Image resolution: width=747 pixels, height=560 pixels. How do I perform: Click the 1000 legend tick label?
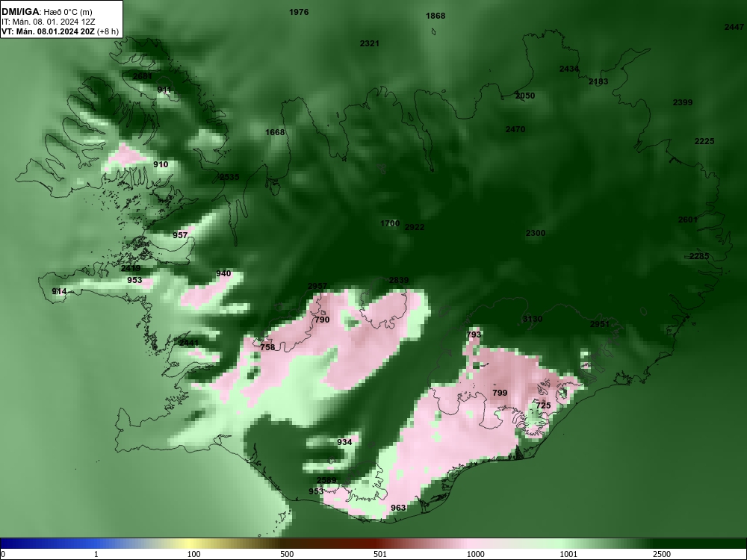point(476,554)
